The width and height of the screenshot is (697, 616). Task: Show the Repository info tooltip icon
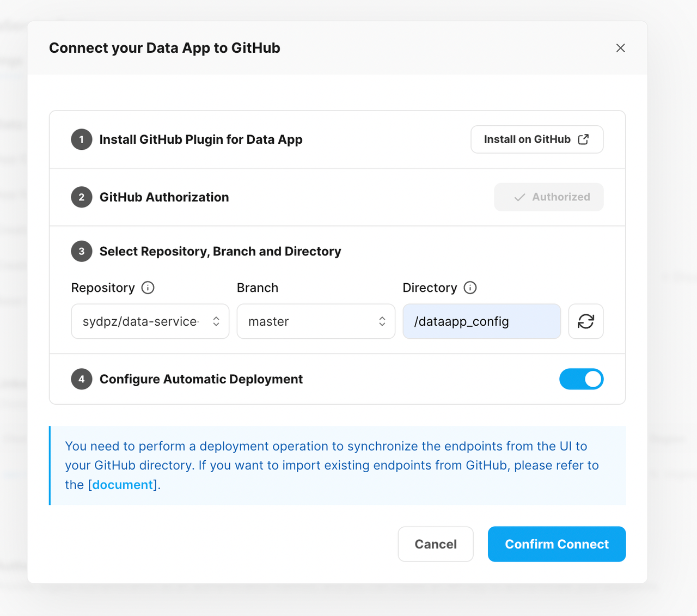(148, 288)
